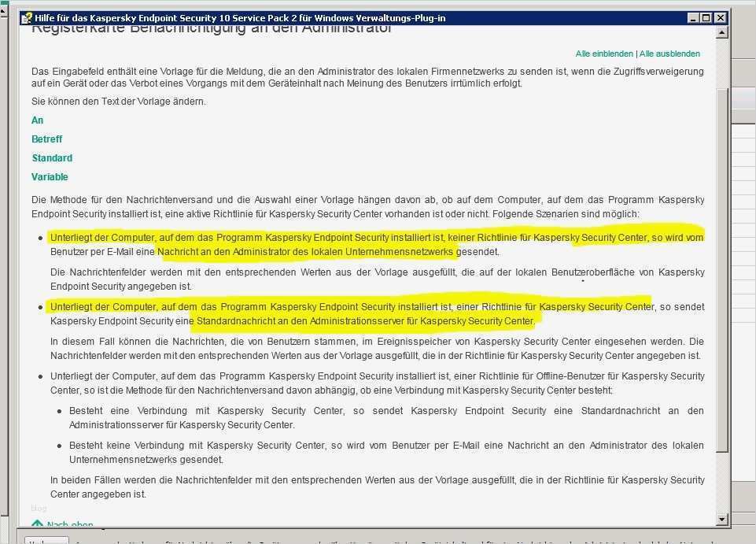The width and height of the screenshot is (756, 544).
Task: Expand the 'An' section
Action: (x=38, y=120)
